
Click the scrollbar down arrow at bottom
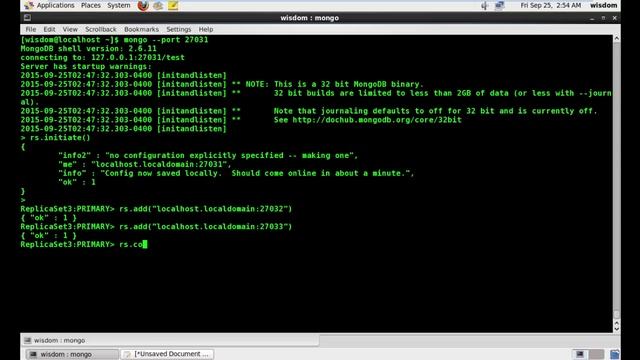[x=616, y=329]
